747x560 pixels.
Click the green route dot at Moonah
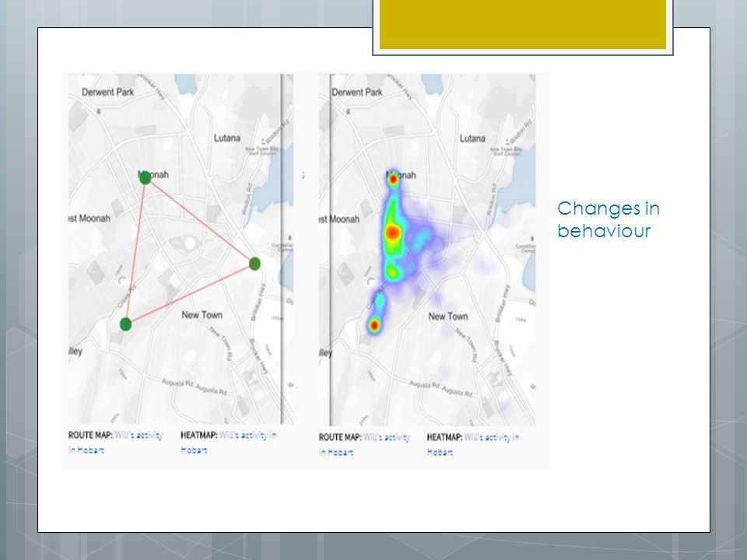(146, 178)
